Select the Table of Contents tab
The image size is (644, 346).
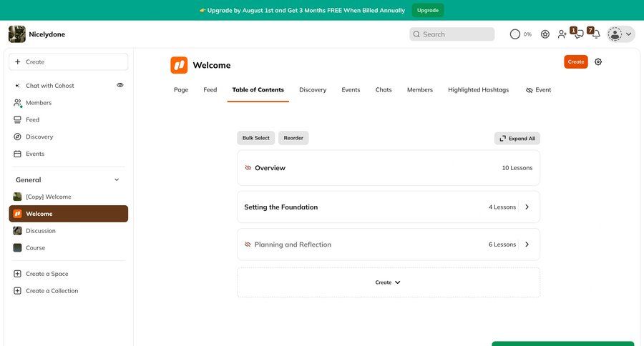pyautogui.click(x=258, y=90)
